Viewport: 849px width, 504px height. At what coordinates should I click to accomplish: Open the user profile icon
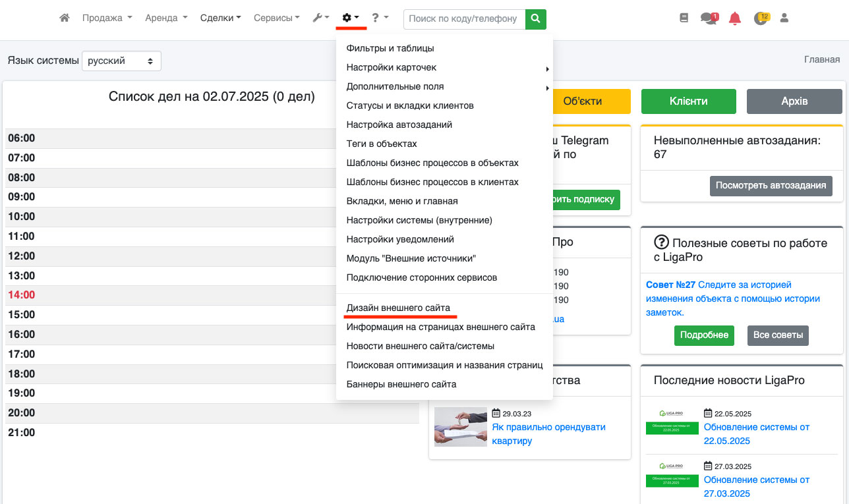[x=784, y=18]
